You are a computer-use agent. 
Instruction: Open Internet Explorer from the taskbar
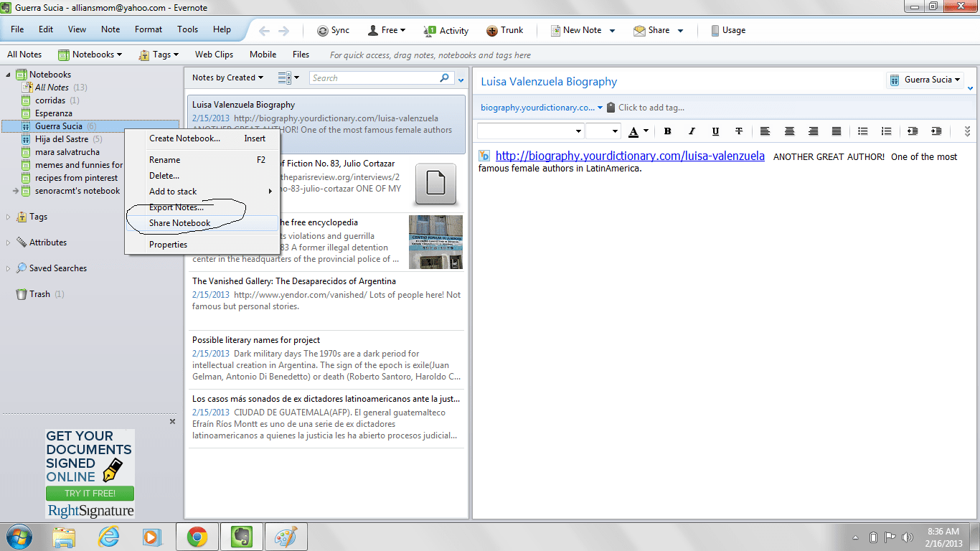point(109,537)
